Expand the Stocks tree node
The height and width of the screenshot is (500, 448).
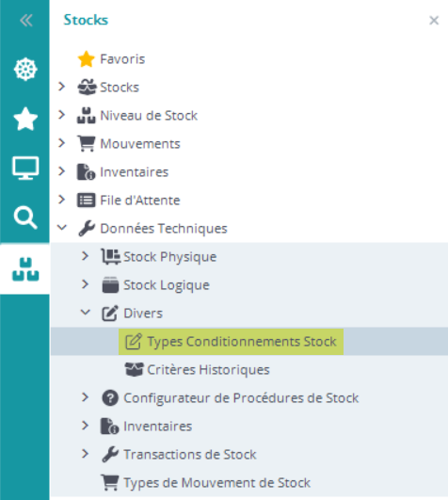point(62,87)
